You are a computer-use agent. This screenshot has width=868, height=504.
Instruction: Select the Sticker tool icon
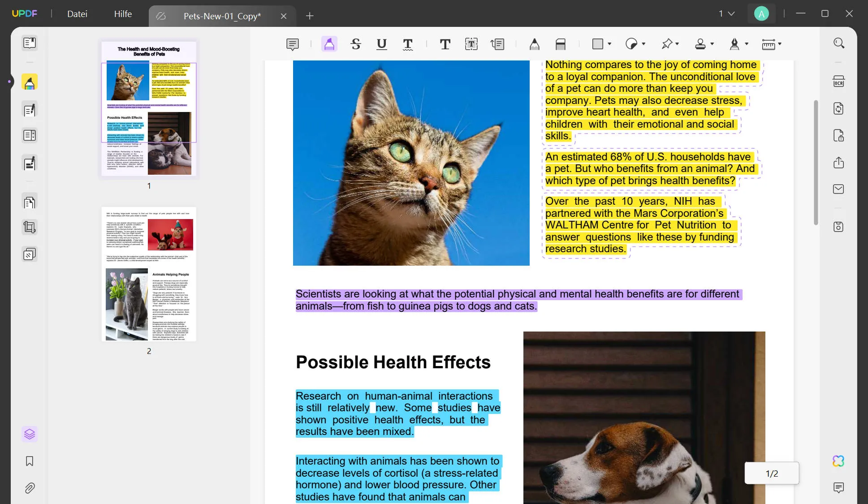(x=631, y=44)
